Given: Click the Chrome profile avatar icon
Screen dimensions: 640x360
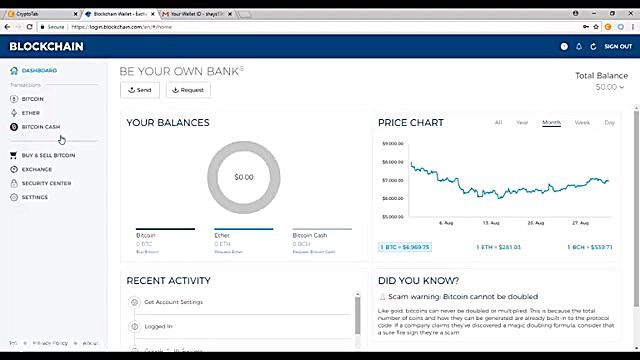Looking at the screenshot, I should 576,13.
